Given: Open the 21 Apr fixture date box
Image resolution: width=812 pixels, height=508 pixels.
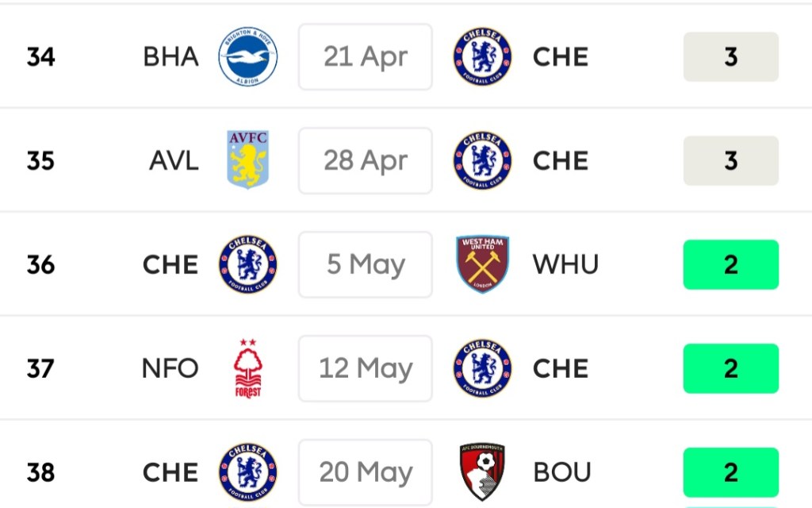Looking at the screenshot, I should [x=366, y=57].
